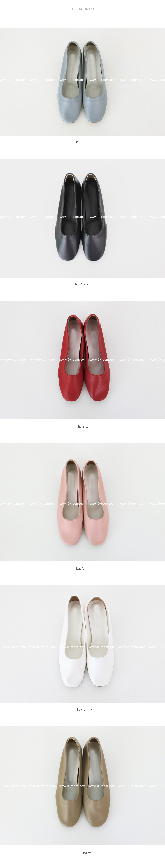Viewport: 165px width, 868px height.
Task: Select the '핑크 (pink)' caption
Action: click(x=82, y=568)
